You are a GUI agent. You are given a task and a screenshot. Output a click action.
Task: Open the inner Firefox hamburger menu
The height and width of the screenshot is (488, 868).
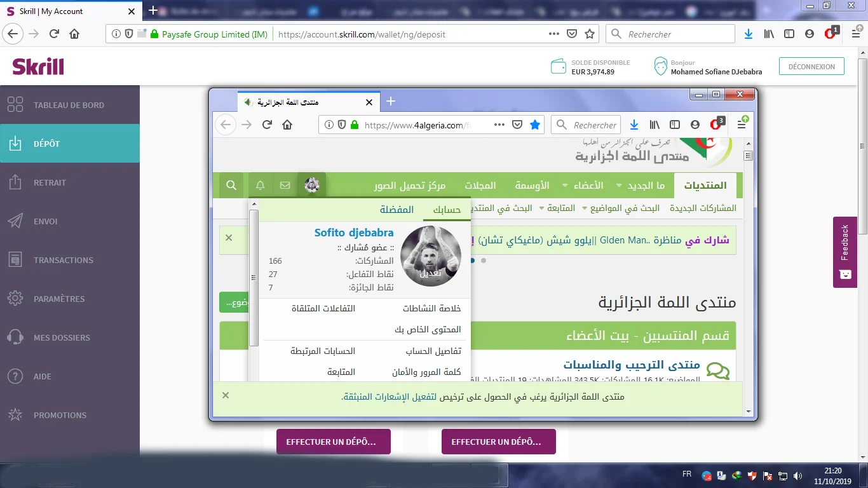point(742,125)
